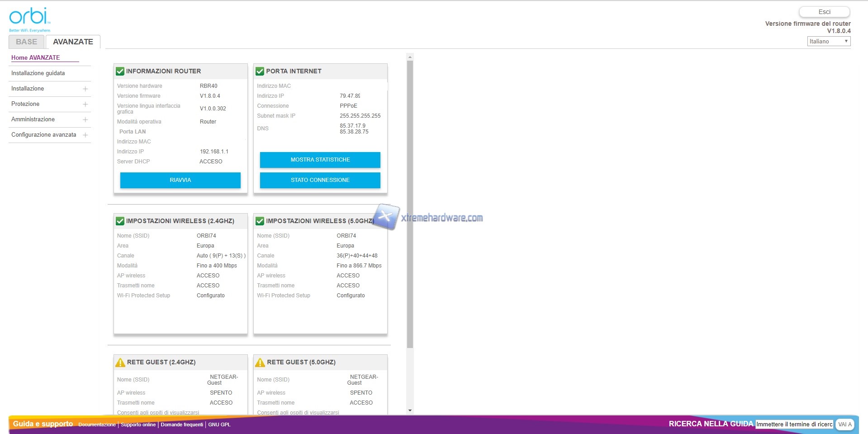Click green check icon for Wireless 5.0GHz
Viewport: 868px width, 434px height.
[260, 221]
